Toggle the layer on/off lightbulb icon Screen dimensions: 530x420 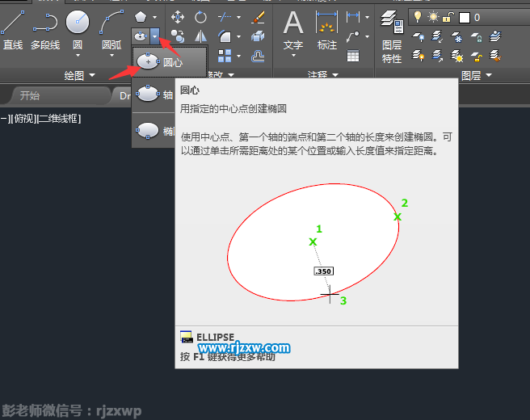418,17
